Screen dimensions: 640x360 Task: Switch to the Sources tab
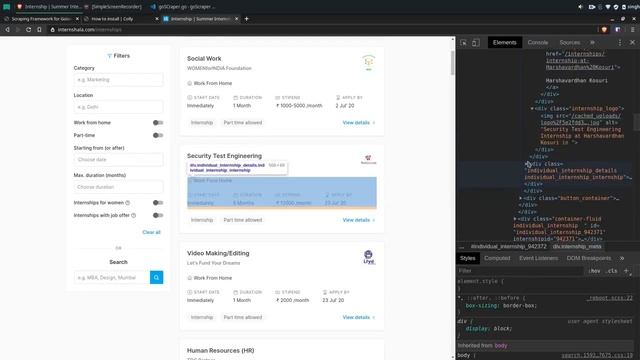click(569, 42)
